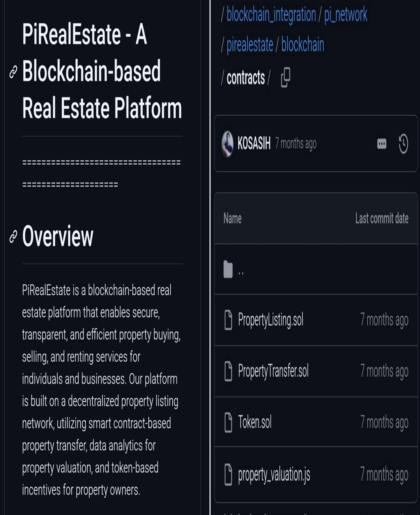The image size is (420, 515).
Task: Navigate to blockchain_integration breadcrumb
Action: pos(271,15)
